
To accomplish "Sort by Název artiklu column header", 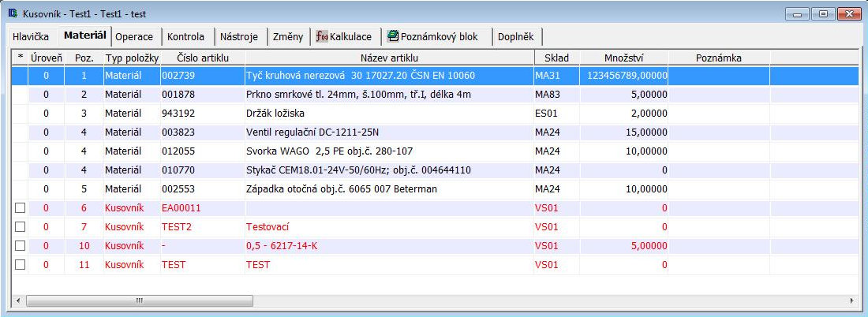I will [389, 58].
